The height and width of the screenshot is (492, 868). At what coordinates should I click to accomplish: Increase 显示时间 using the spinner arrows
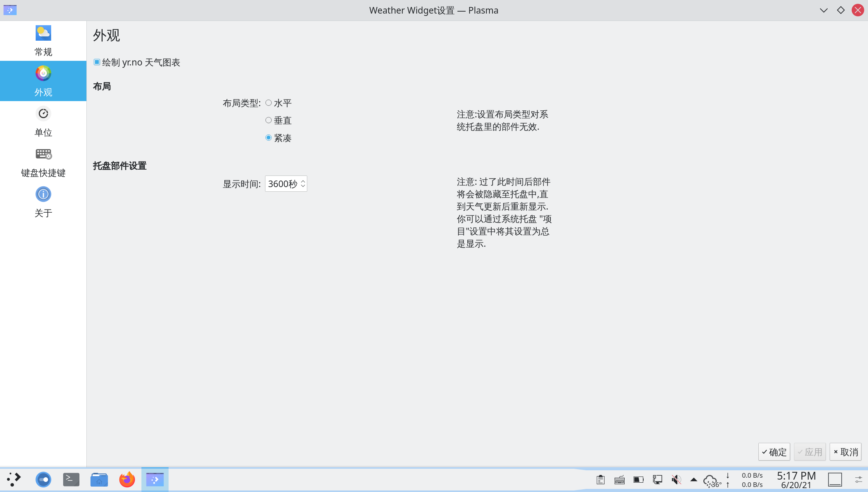pos(303,181)
